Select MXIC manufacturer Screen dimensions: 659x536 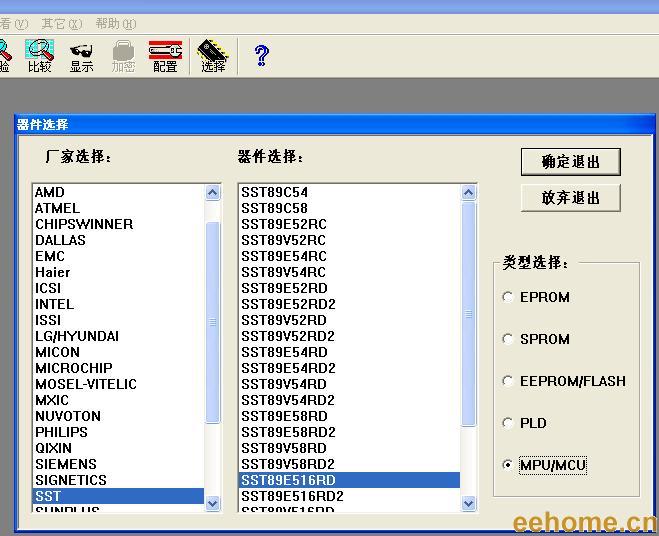click(x=118, y=400)
